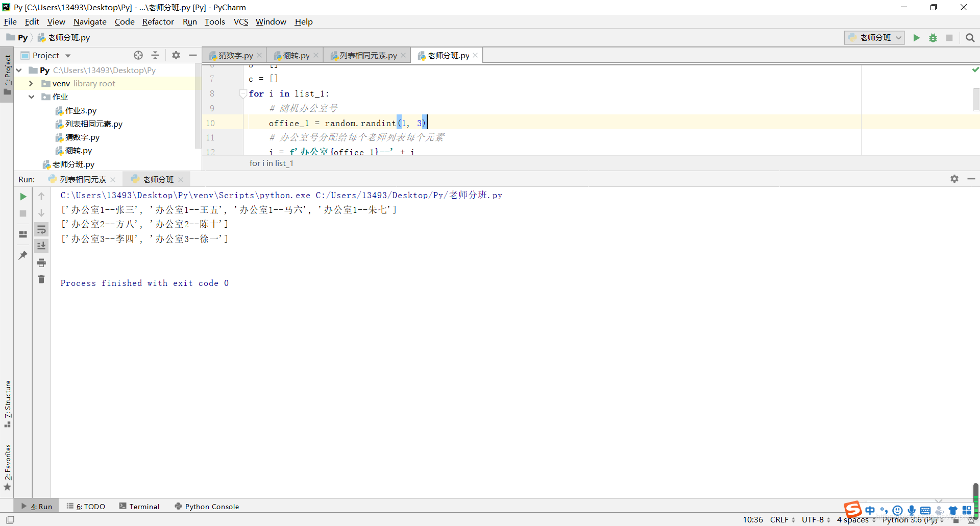Rerun program in Run panel
The width and height of the screenshot is (980, 526).
23,197
